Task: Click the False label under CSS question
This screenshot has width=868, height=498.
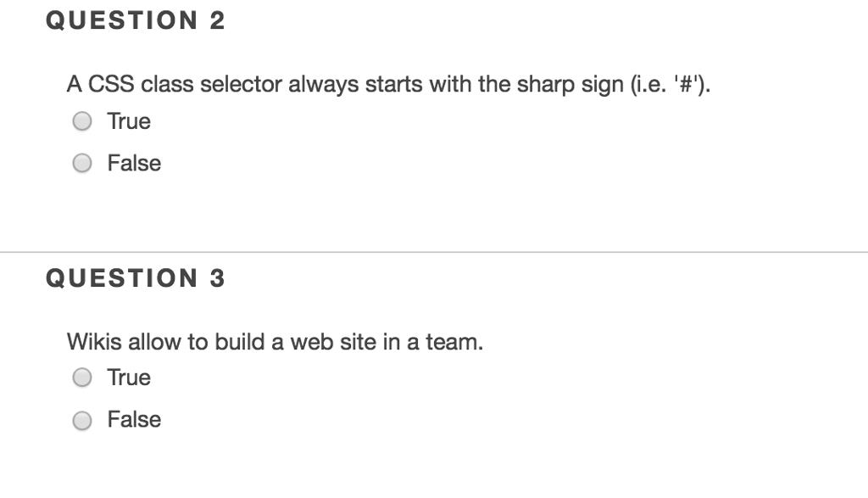Action: 134,163
